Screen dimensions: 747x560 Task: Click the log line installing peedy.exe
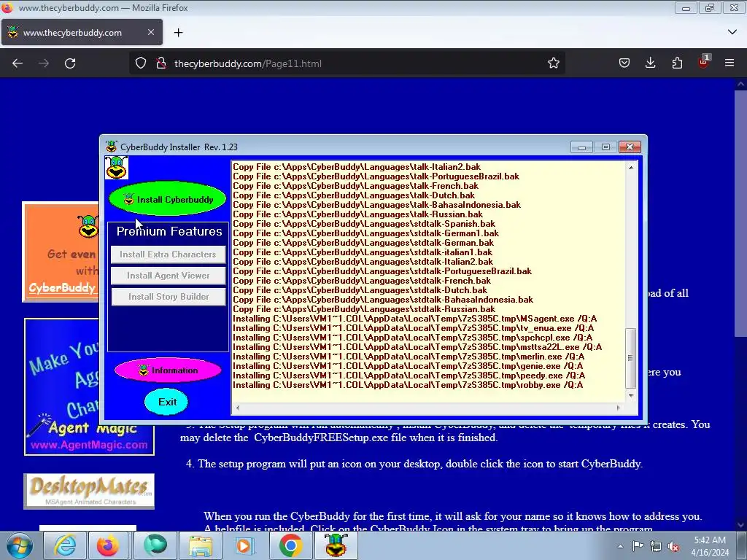(409, 376)
